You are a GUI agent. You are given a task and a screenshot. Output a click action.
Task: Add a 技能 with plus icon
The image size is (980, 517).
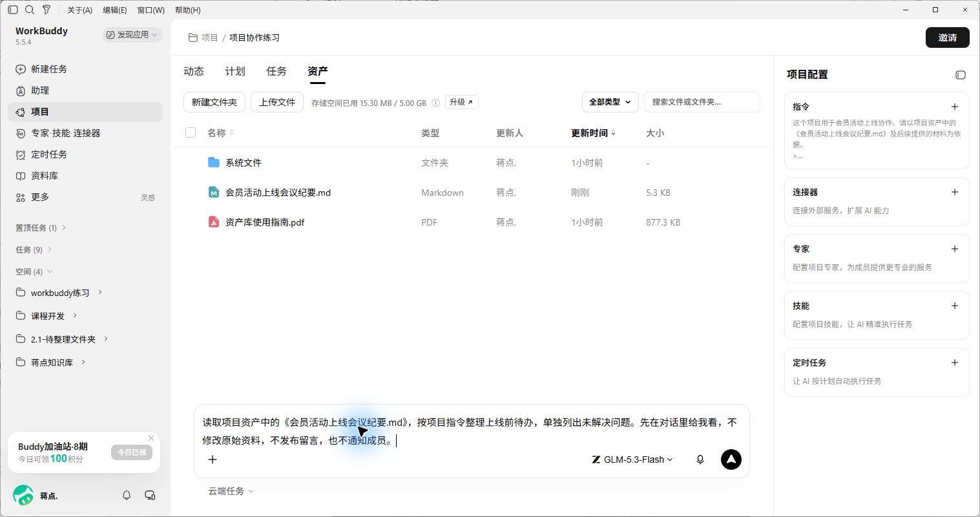(955, 306)
